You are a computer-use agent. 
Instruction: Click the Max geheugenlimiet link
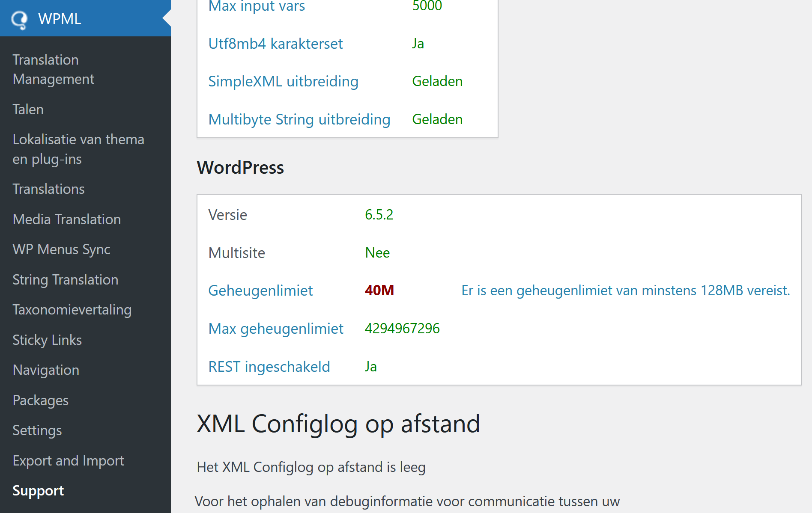(276, 329)
